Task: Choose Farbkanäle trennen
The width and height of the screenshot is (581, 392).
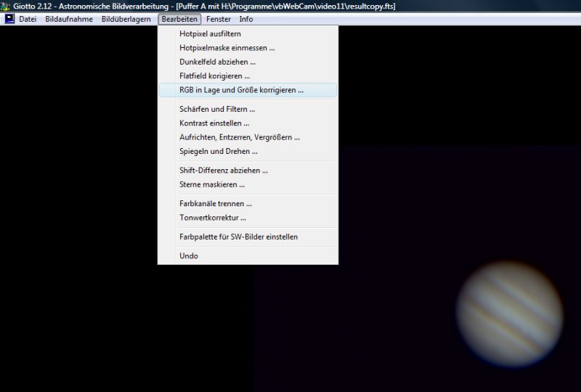Action: click(x=248, y=204)
